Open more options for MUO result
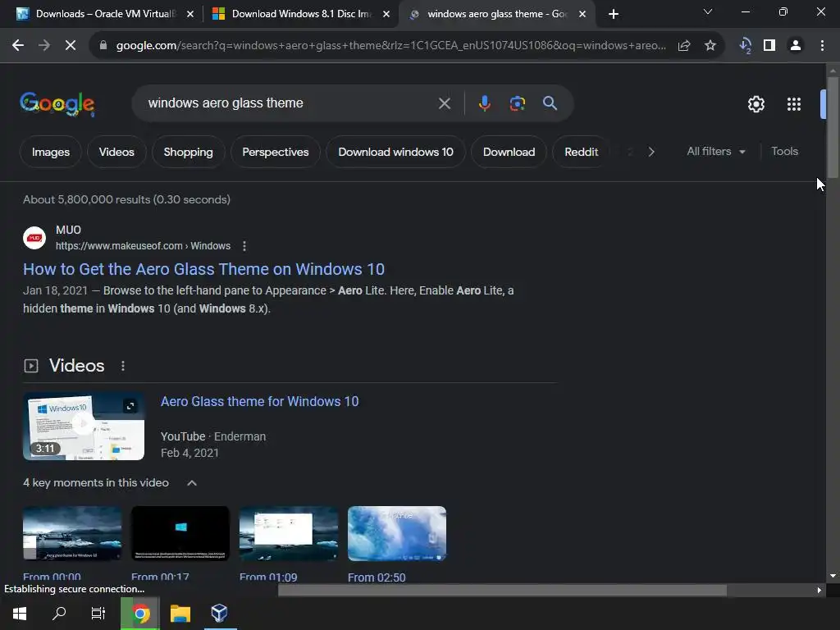Viewport: 840px width, 630px height. point(244,246)
